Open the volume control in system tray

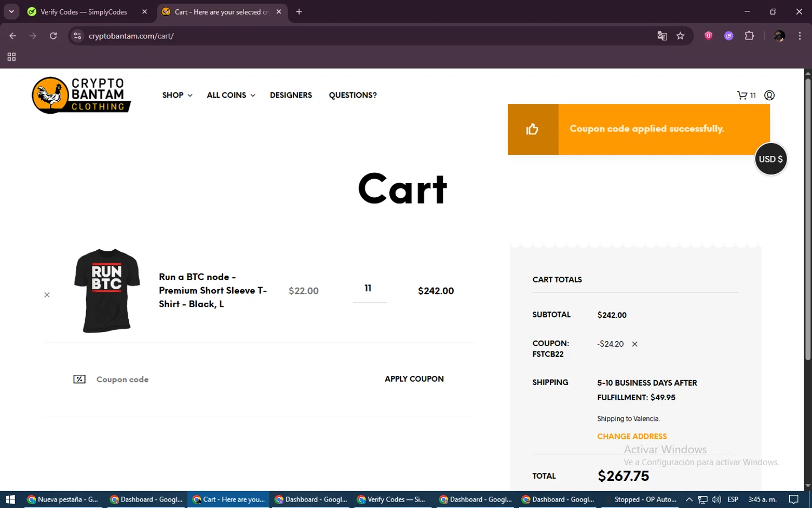pos(716,499)
